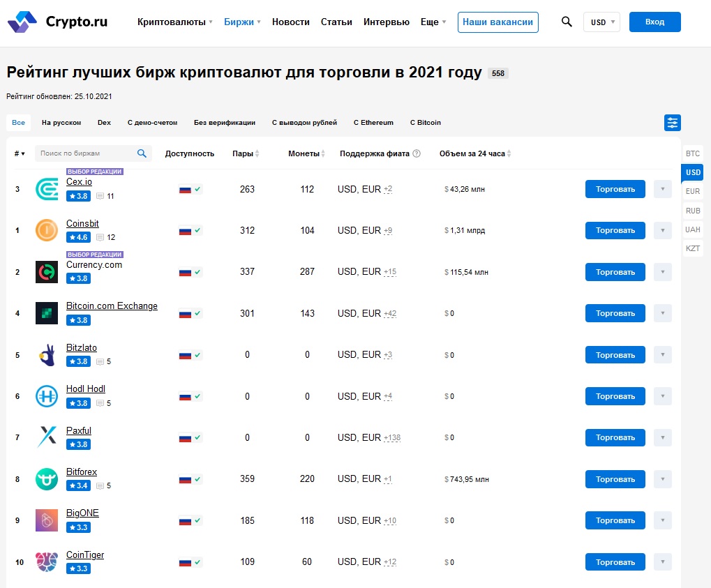The height and width of the screenshot is (588, 711).
Task: Switch currency to UAH in side selector
Action: point(692,230)
